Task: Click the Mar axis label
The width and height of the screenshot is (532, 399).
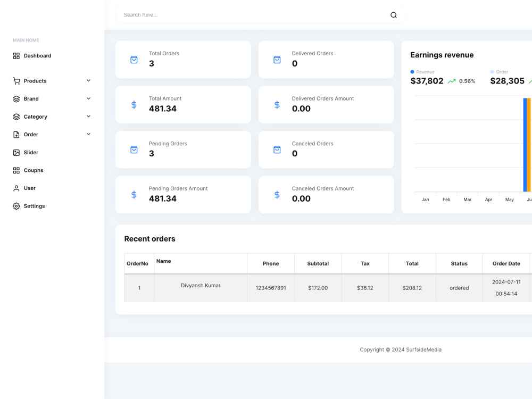Action: (467, 199)
